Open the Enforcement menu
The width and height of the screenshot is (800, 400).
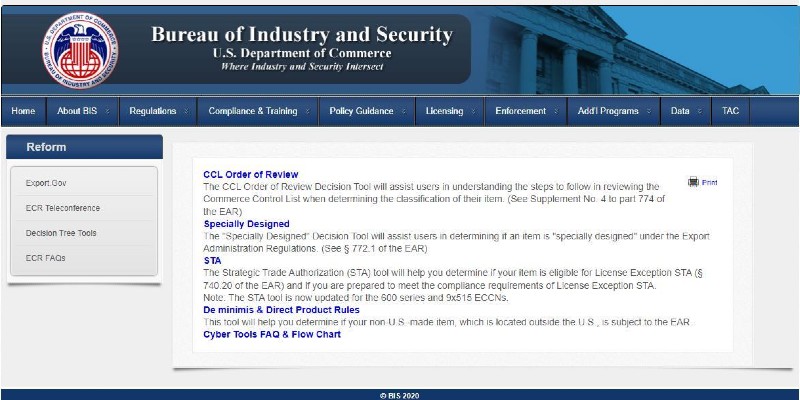(526, 111)
